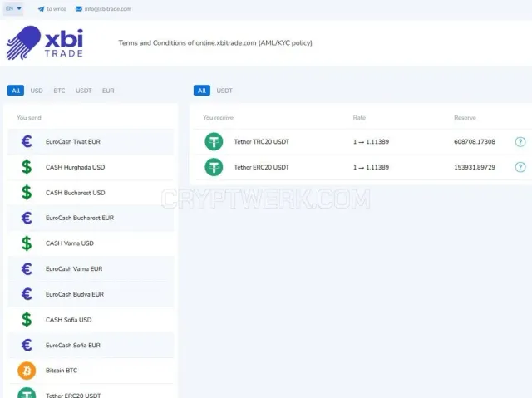Select EuroCash Tivat EUR row
This screenshot has height=398, width=532.
[91, 142]
